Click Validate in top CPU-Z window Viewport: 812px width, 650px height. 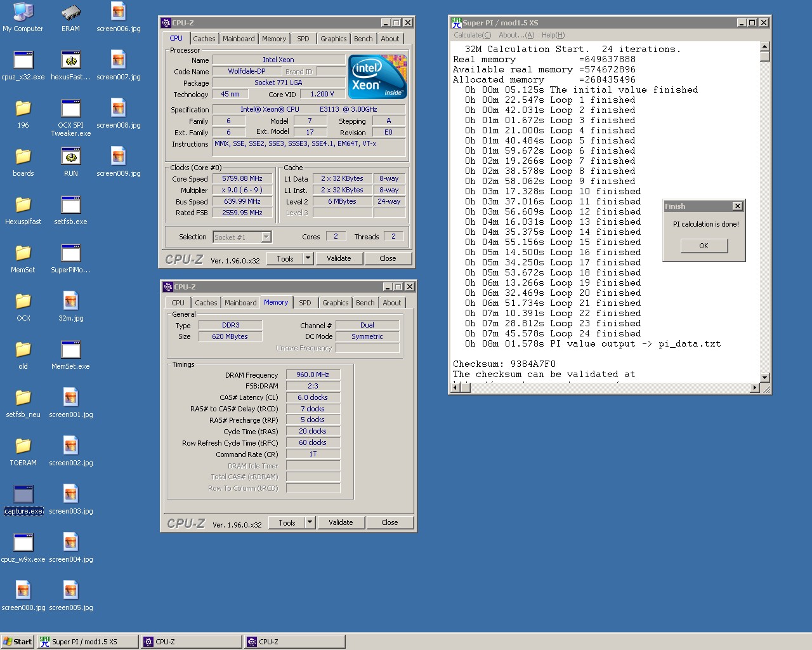339,258
